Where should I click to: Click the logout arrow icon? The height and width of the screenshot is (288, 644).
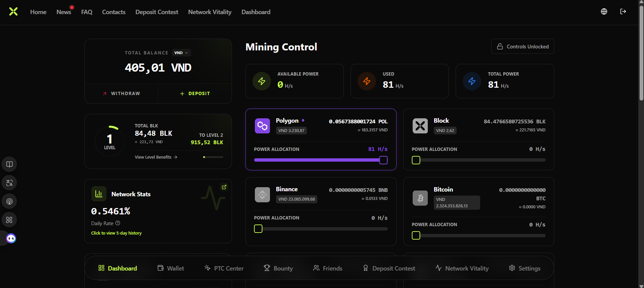click(623, 11)
